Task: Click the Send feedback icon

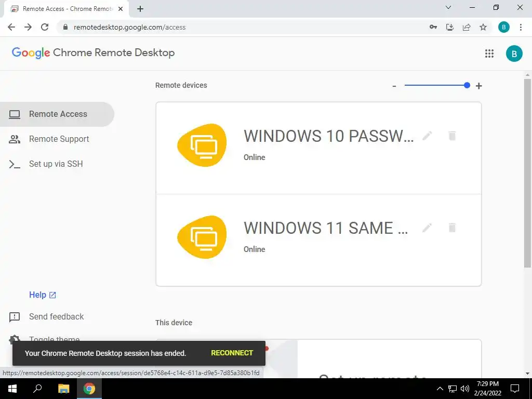Action: coord(15,317)
